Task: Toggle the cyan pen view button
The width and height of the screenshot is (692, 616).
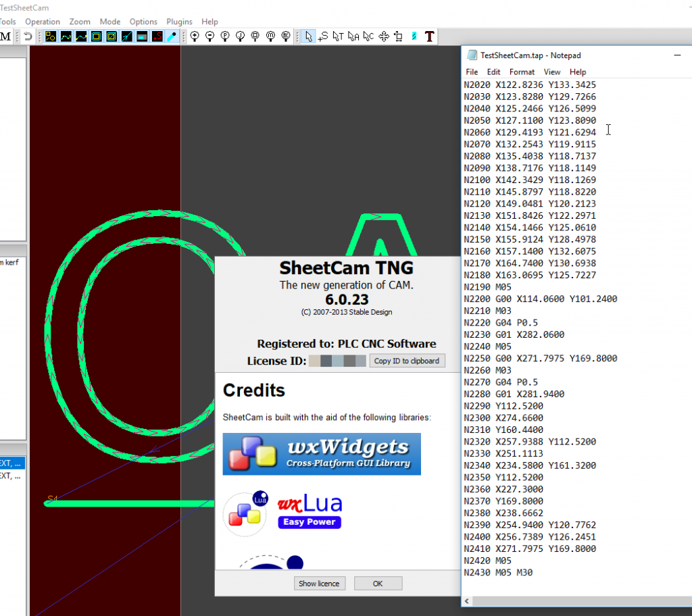Action: pyautogui.click(x=172, y=36)
